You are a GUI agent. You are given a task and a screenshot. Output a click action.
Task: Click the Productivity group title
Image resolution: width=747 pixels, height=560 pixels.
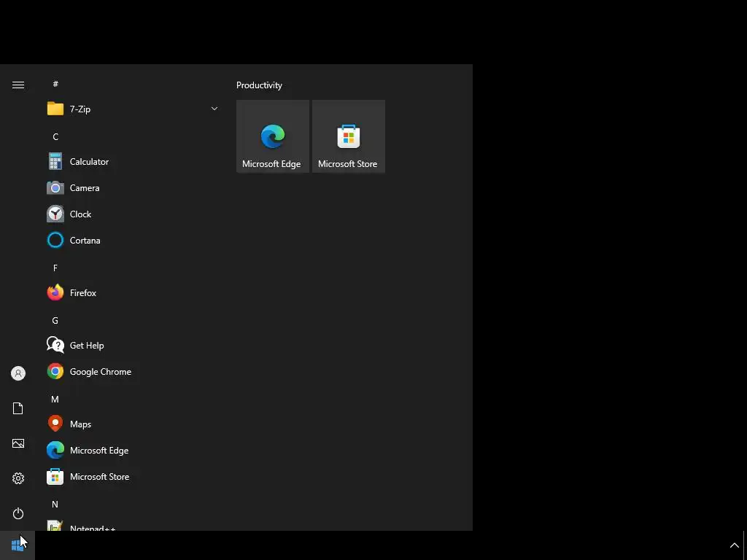(x=259, y=85)
